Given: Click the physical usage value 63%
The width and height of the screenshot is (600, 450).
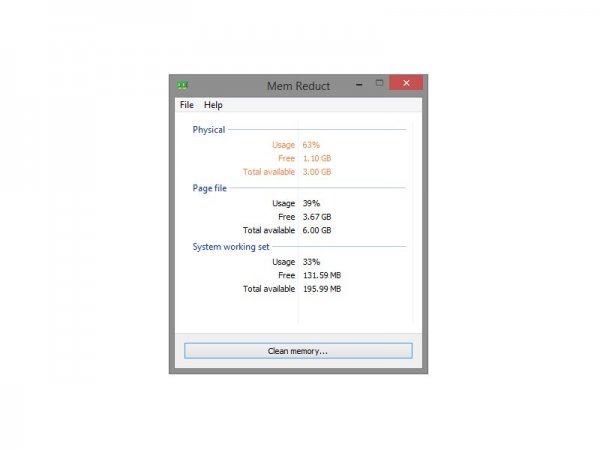Looking at the screenshot, I should click(311, 145).
